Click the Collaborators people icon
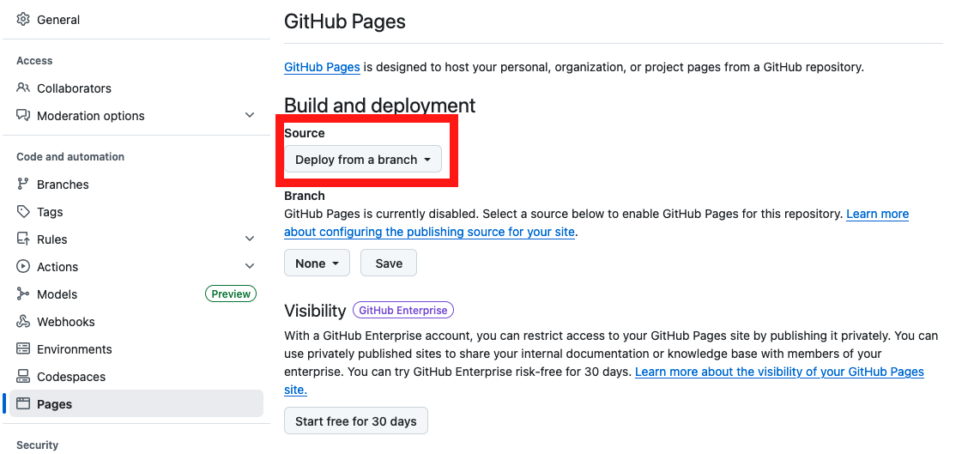Screen dimensions: 980x454 pos(23,88)
